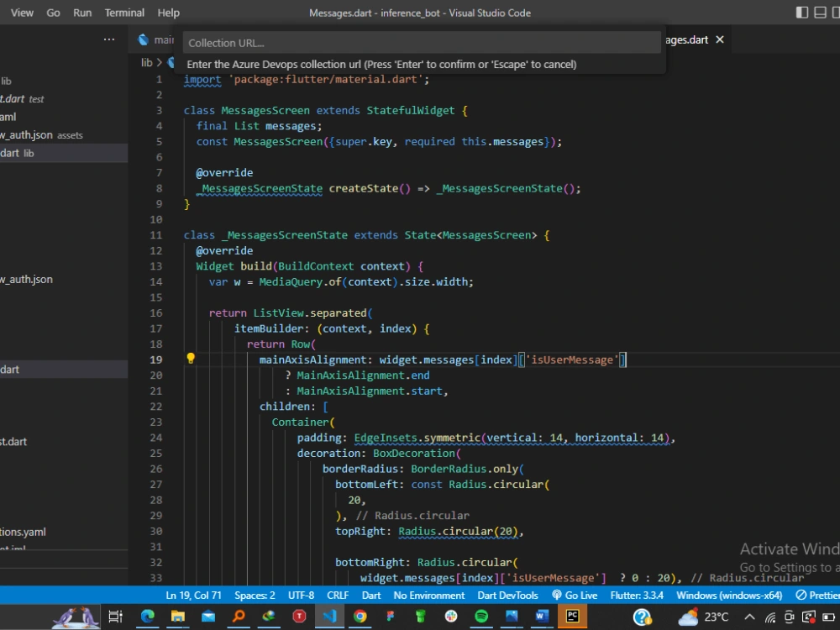Open the Terminal menu
The height and width of the screenshot is (630, 840).
tap(124, 13)
